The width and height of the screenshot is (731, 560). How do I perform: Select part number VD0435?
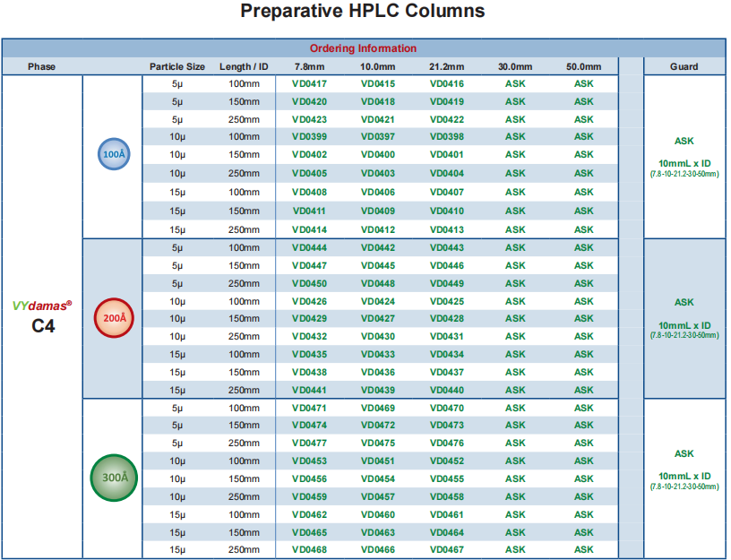pyautogui.click(x=310, y=355)
